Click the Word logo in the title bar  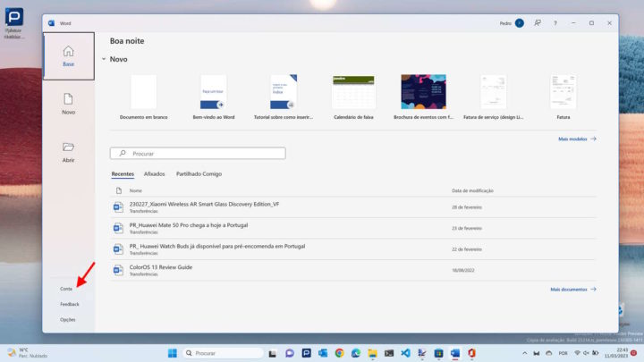pyautogui.click(x=51, y=23)
